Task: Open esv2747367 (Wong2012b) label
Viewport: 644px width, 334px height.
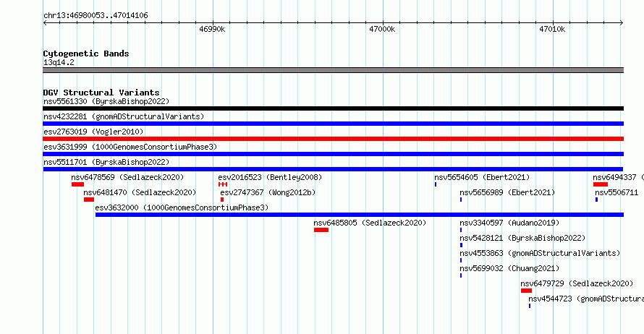Action: [x=268, y=192]
